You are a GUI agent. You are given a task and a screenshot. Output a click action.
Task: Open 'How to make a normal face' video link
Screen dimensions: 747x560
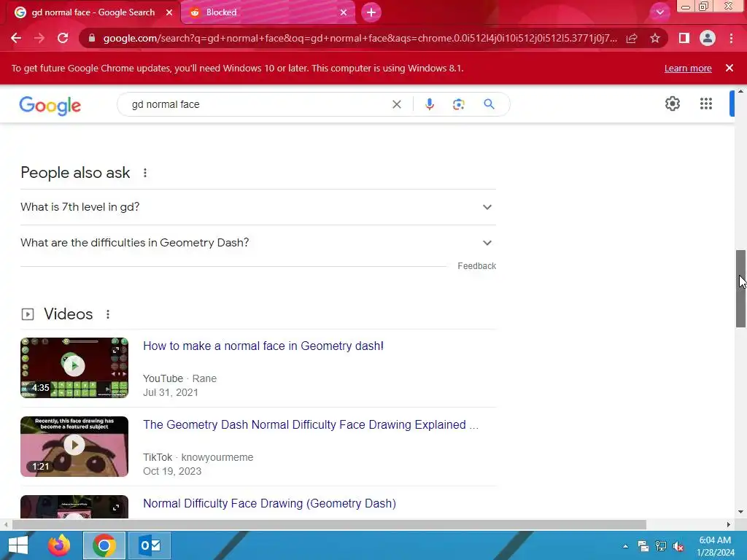263,346
